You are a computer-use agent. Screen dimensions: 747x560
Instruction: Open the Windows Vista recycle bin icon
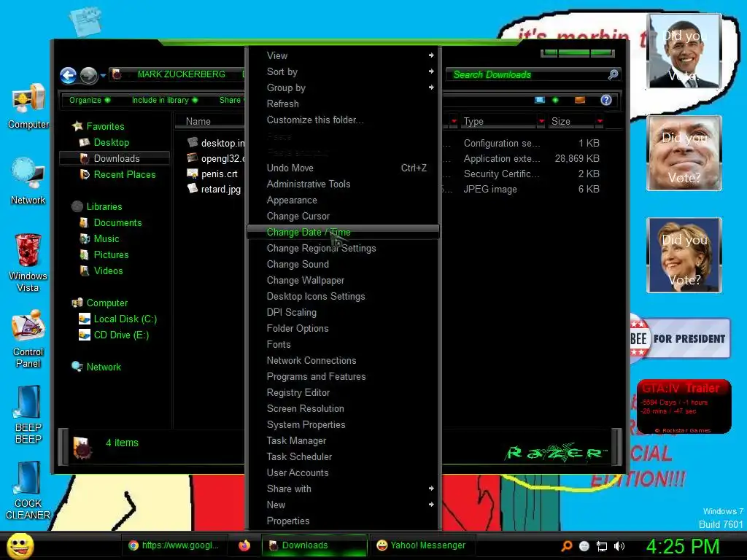28,262
